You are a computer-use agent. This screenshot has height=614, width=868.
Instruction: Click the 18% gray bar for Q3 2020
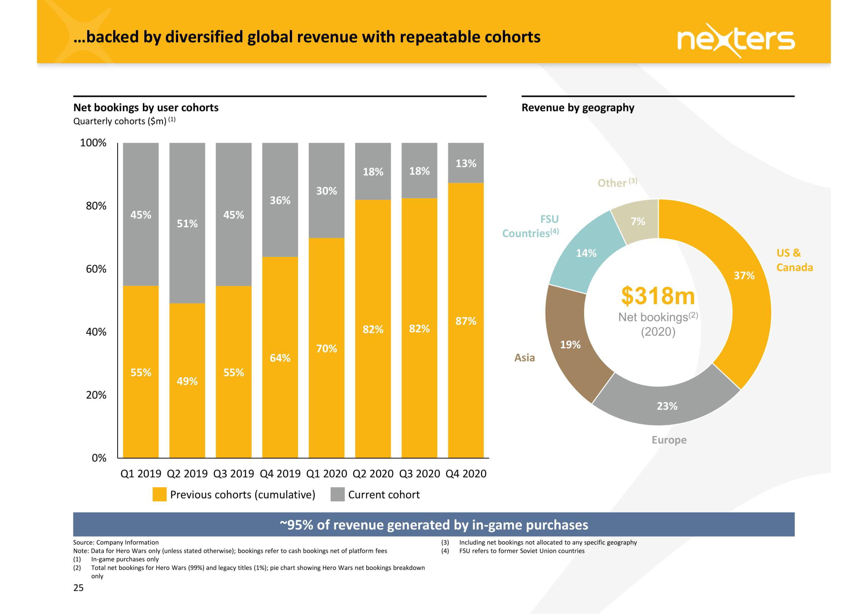420,171
